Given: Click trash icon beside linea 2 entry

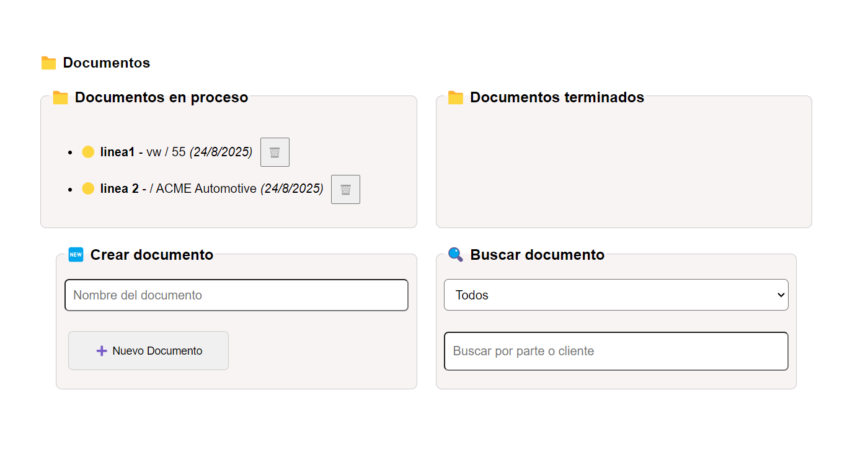Looking at the screenshot, I should click(345, 190).
